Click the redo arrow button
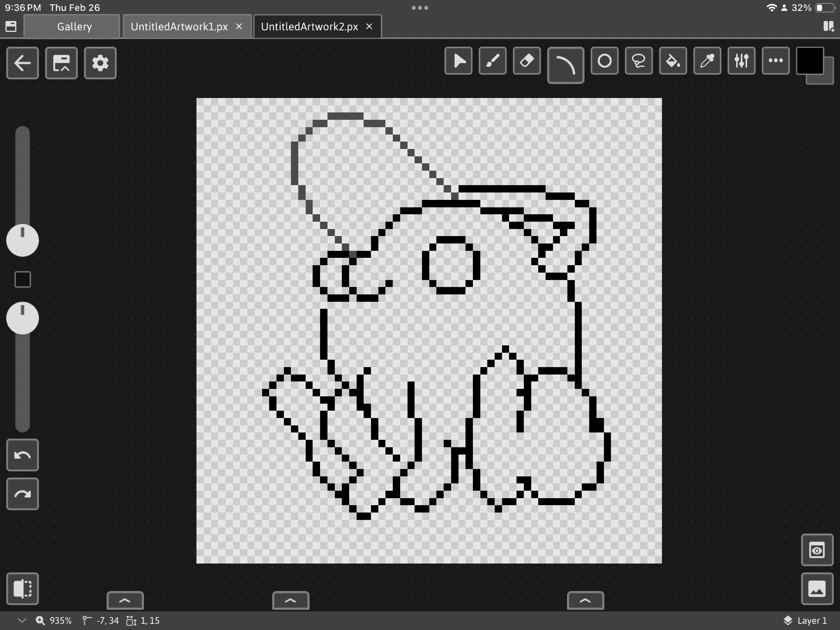Screen dimensions: 840x630 [x=23, y=493]
